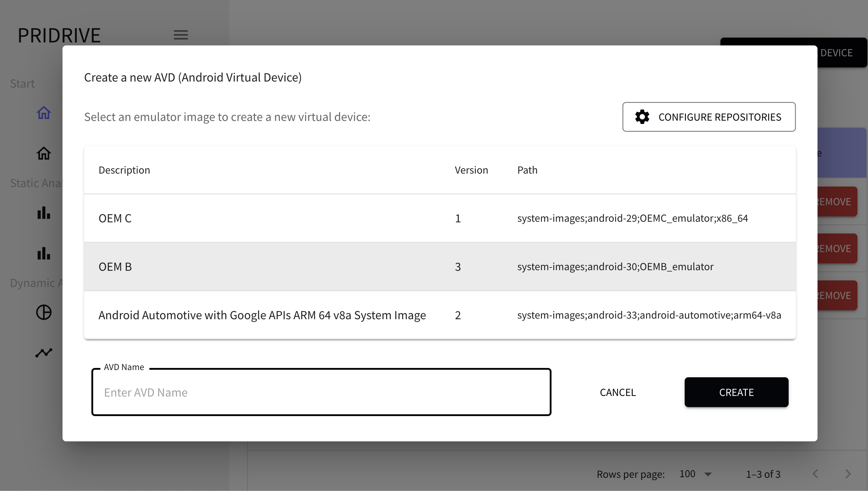Click the hamburger menu icon beside PRIDRIVE
This screenshot has height=491, width=868.
pos(181,35)
